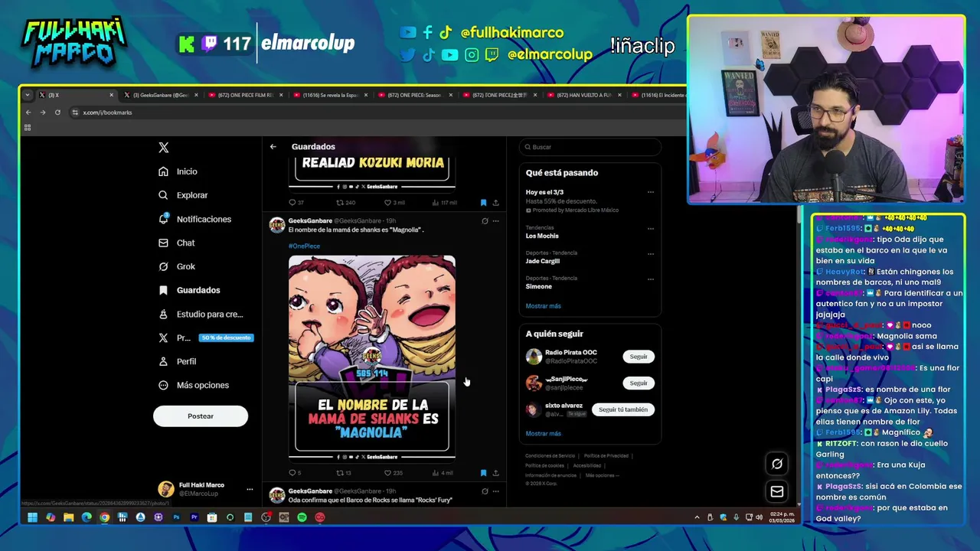Click Seguir tú también for sixto alvarez
The width and height of the screenshot is (980, 551).
(x=623, y=409)
